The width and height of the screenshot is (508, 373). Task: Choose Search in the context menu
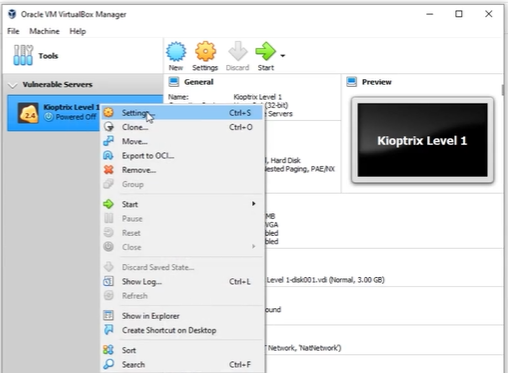[182, 365]
